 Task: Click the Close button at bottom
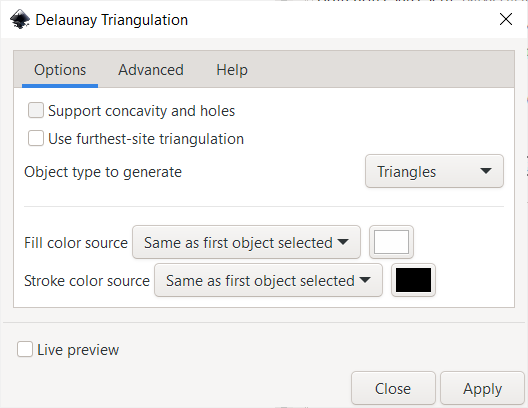pyautogui.click(x=393, y=388)
